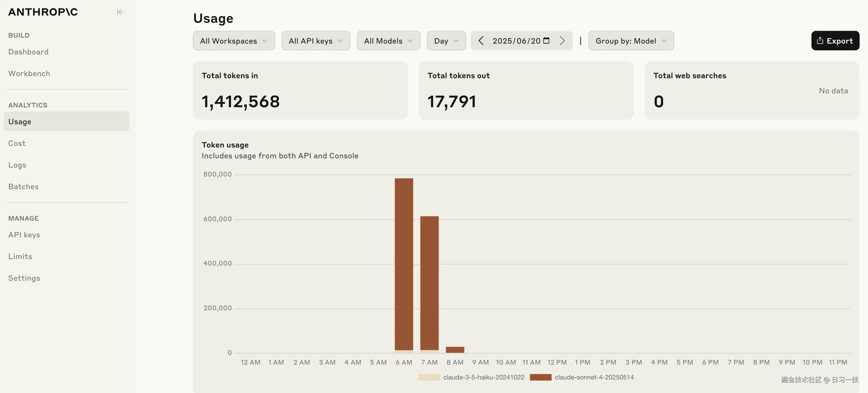868x393 pixels.
Task: Go to the previous date with left chevron
Action: tap(481, 41)
